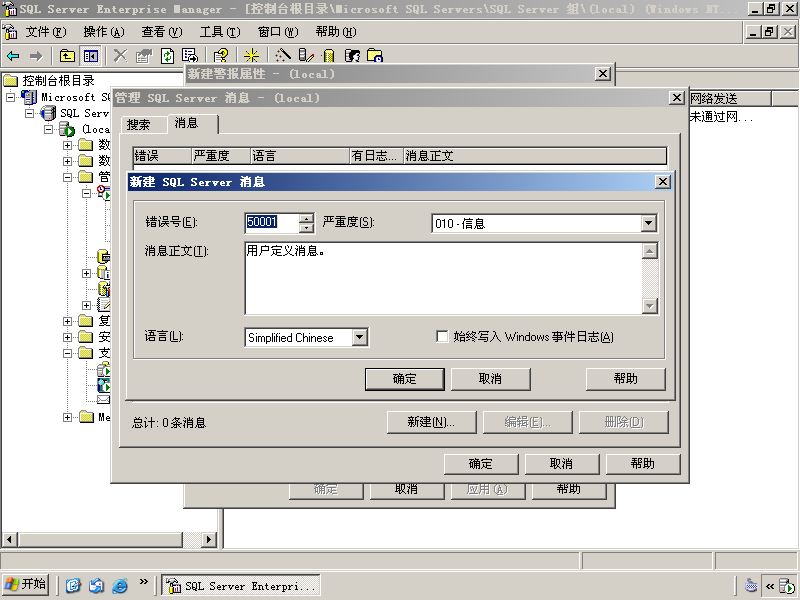
Task: Collapse the SQL Server group tree node
Action: click(x=30, y=113)
